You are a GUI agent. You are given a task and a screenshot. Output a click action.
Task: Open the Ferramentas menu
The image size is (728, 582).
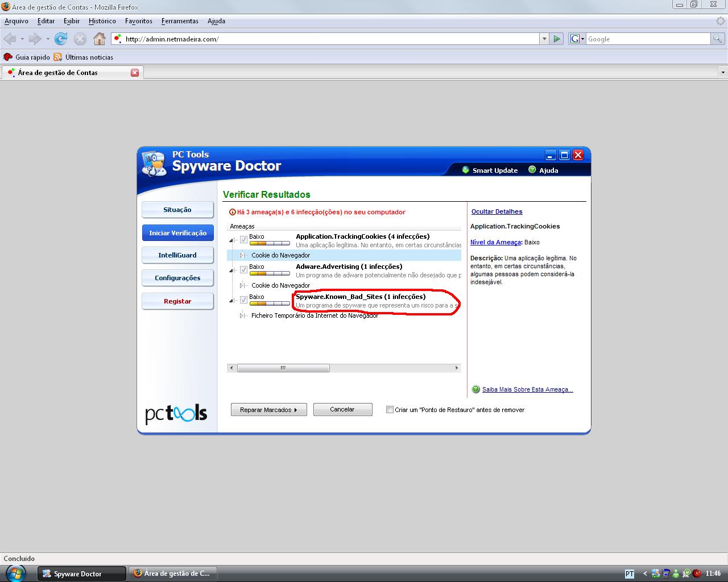(x=180, y=21)
